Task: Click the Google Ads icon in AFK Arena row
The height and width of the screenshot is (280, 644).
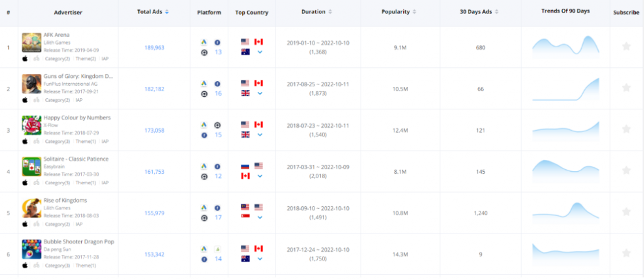Action: (204, 42)
